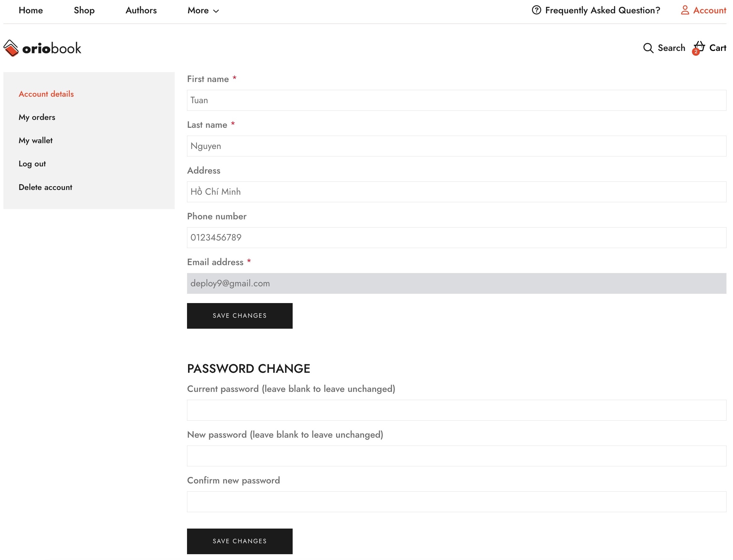Save changes for account details
This screenshot has height=560, width=733.
coord(240,316)
